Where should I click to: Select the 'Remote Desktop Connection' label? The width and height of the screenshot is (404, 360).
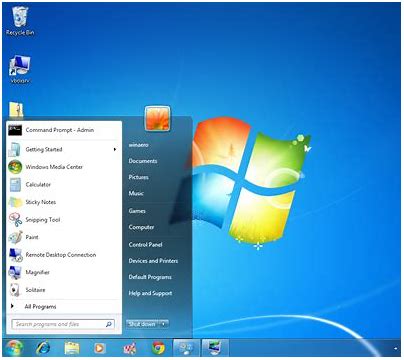(x=61, y=255)
